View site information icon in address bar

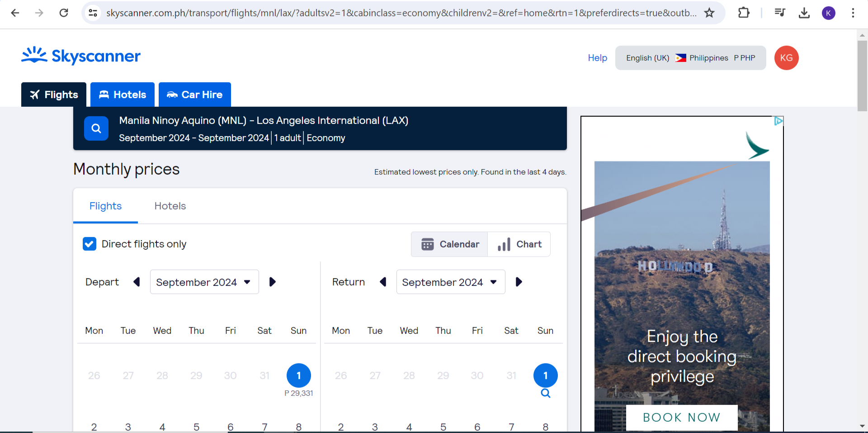(x=93, y=13)
